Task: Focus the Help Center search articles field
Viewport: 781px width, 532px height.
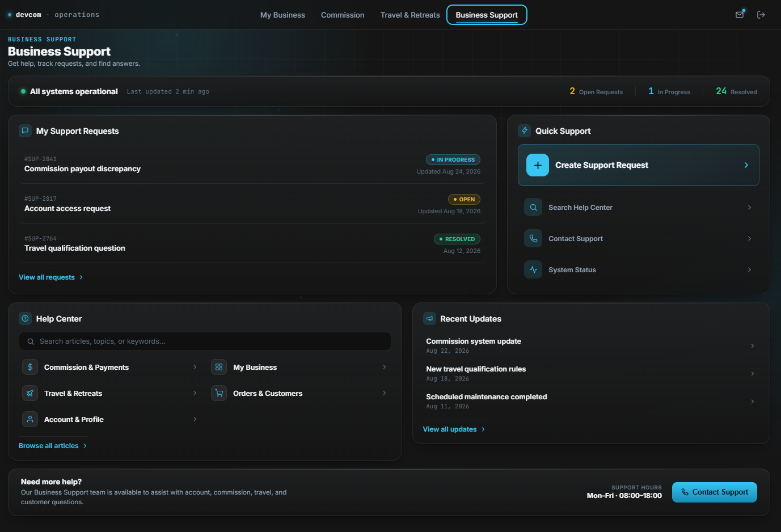Action: click(x=205, y=341)
